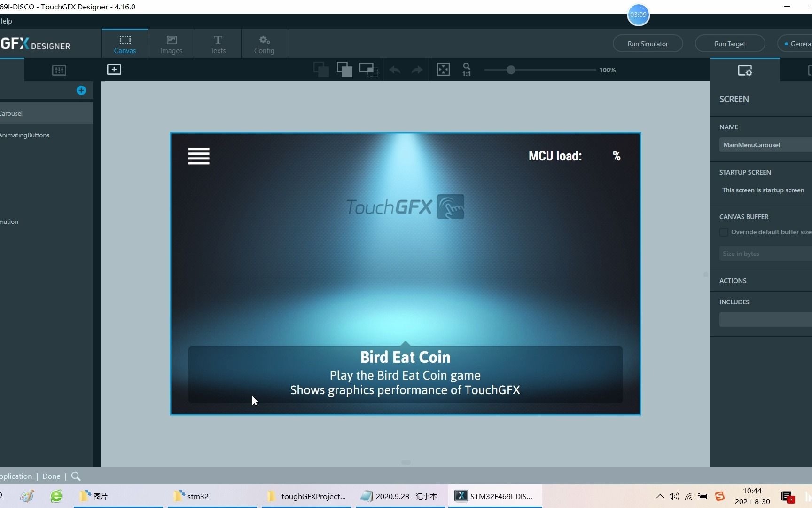Click the zoom slider handle
The height and width of the screenshot is (508, 812).
coord(511,70)
